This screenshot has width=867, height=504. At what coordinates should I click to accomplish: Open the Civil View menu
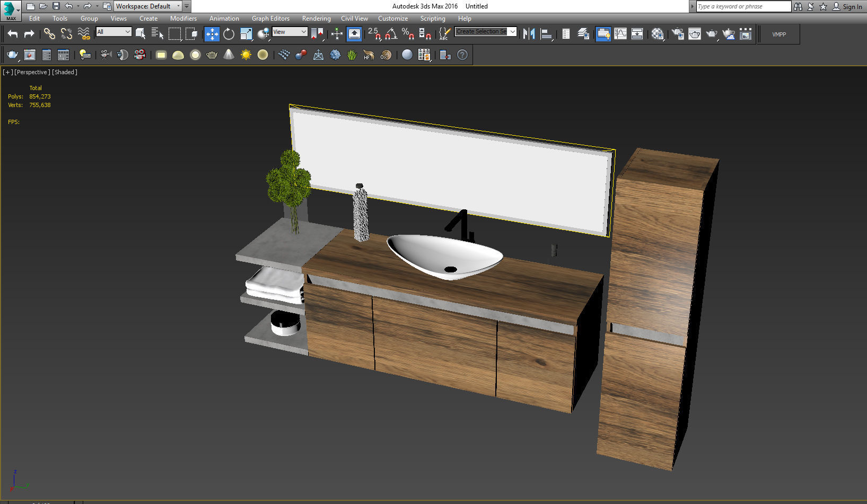(x=354, y=19)
